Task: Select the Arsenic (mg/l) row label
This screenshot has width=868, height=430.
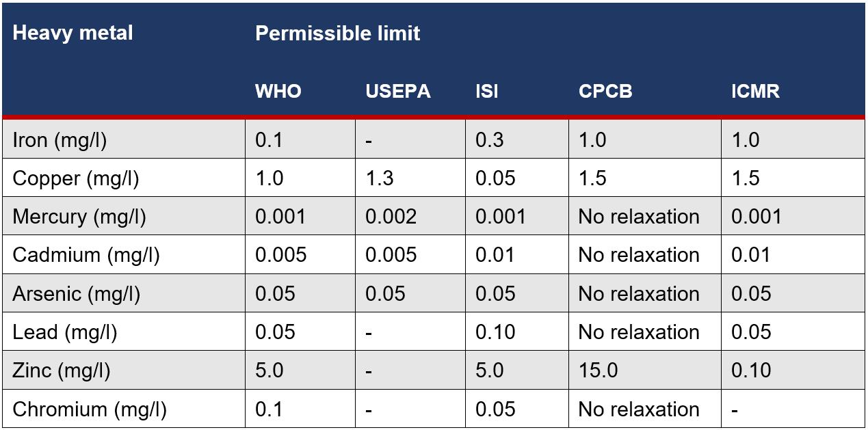Action: pyautogui.click(x=76, y=294)
